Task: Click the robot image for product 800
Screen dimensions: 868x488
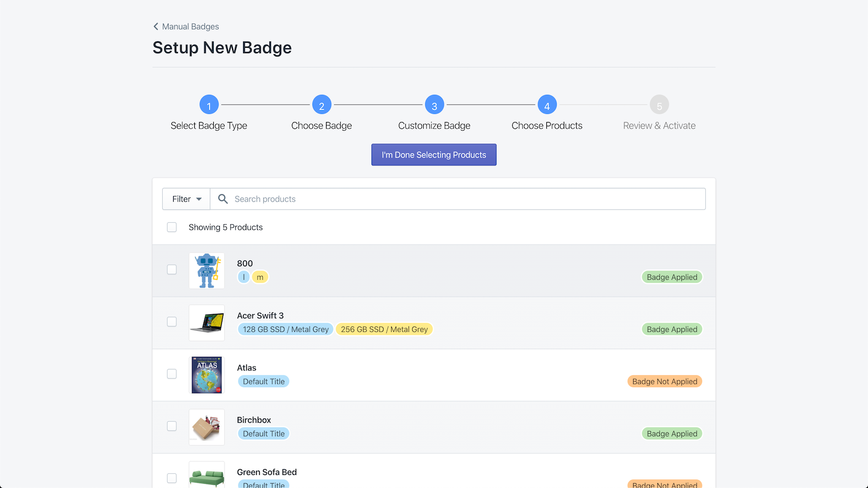Action: point(207,271)
